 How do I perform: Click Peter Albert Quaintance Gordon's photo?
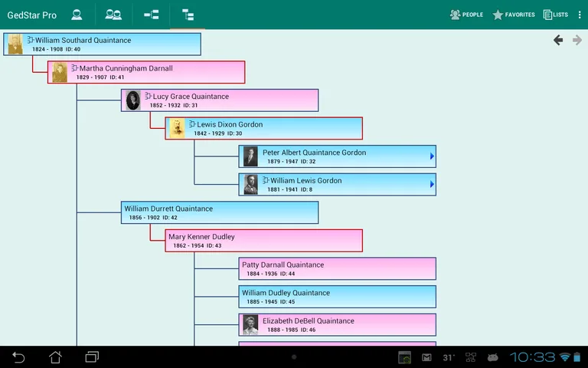pyautogui.click(x=250, y=156)
